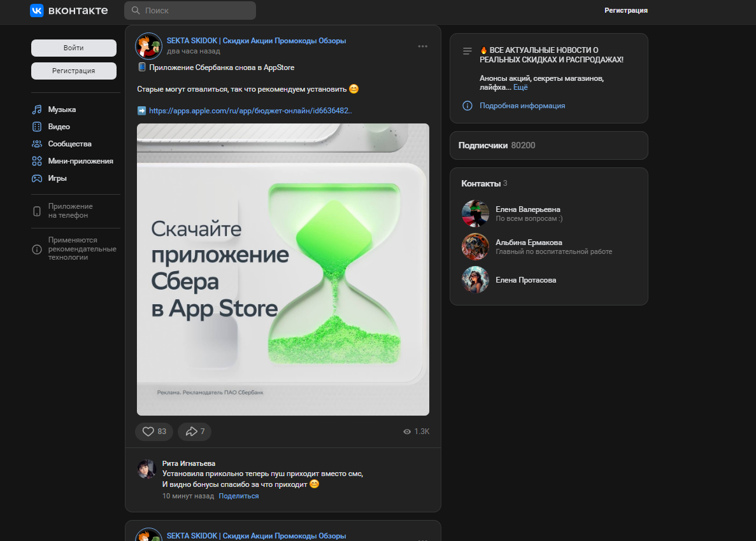Open Елена Протасова's contact name

coord(526,280)
